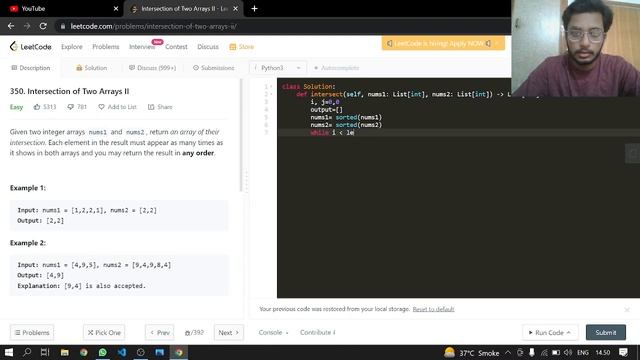Submit the solution

606,333
